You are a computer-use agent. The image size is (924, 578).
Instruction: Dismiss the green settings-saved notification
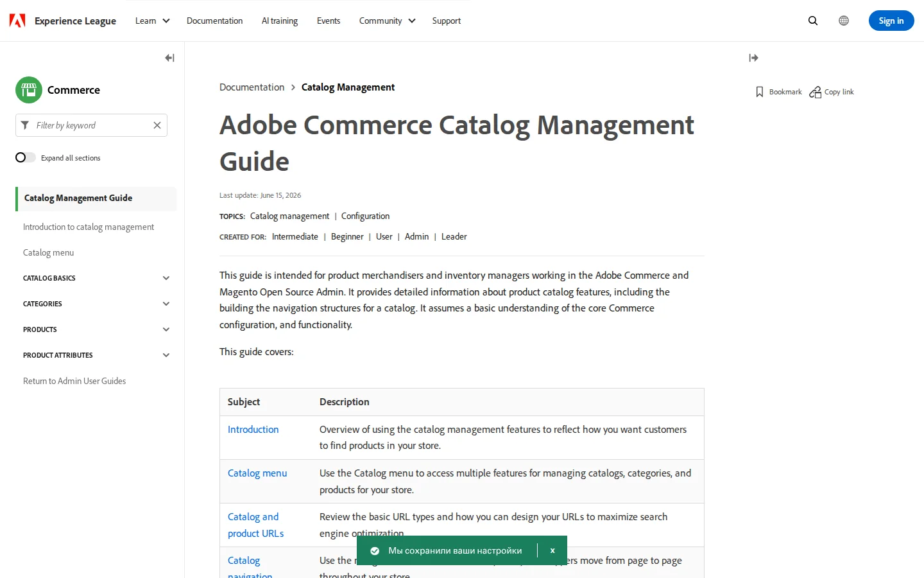click(x=552, y=550)
